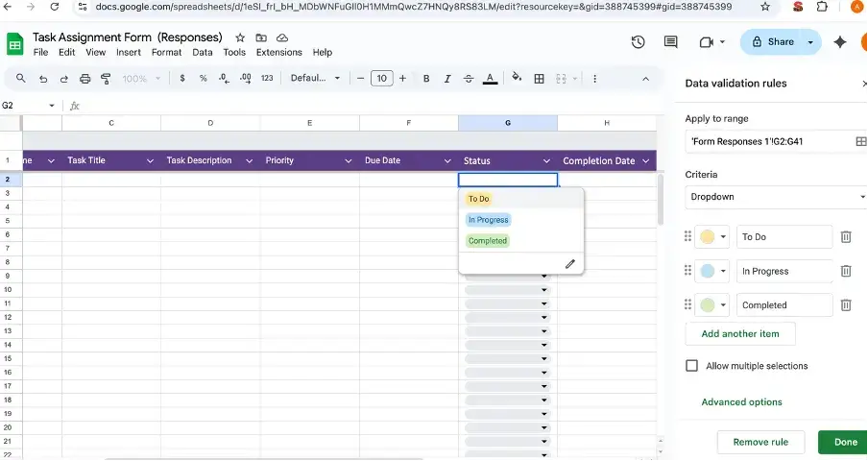Image resolution: width=868 pixels, height=461 pixels.
Task: Format as percent
Action: [x=204, y=79]
